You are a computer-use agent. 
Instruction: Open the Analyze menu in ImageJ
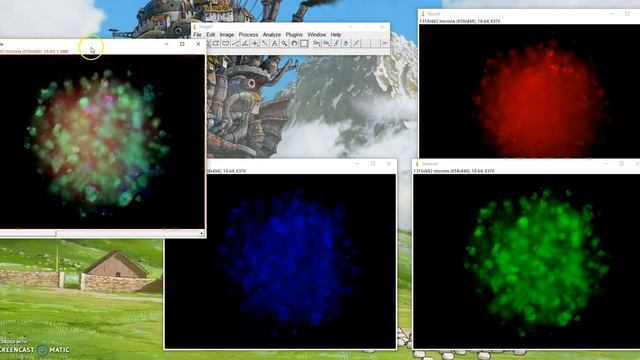click(x=272, y=35)
